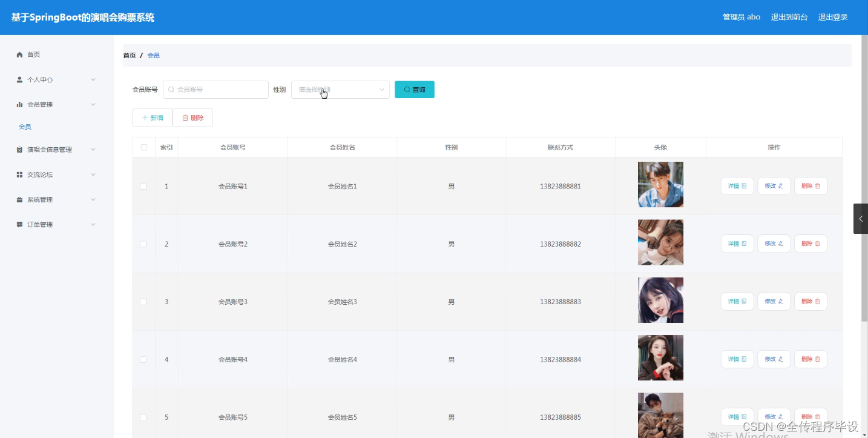Click the bar chart icon for 会员管理
868x438 pixels.
[19, 104]
